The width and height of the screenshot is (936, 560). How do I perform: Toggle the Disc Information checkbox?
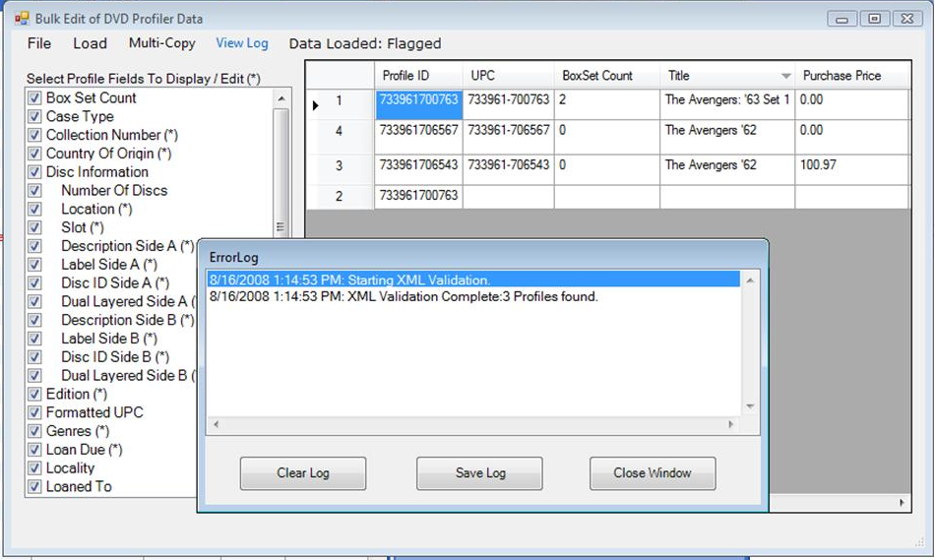pyautogui.click(x=34, y=172)
